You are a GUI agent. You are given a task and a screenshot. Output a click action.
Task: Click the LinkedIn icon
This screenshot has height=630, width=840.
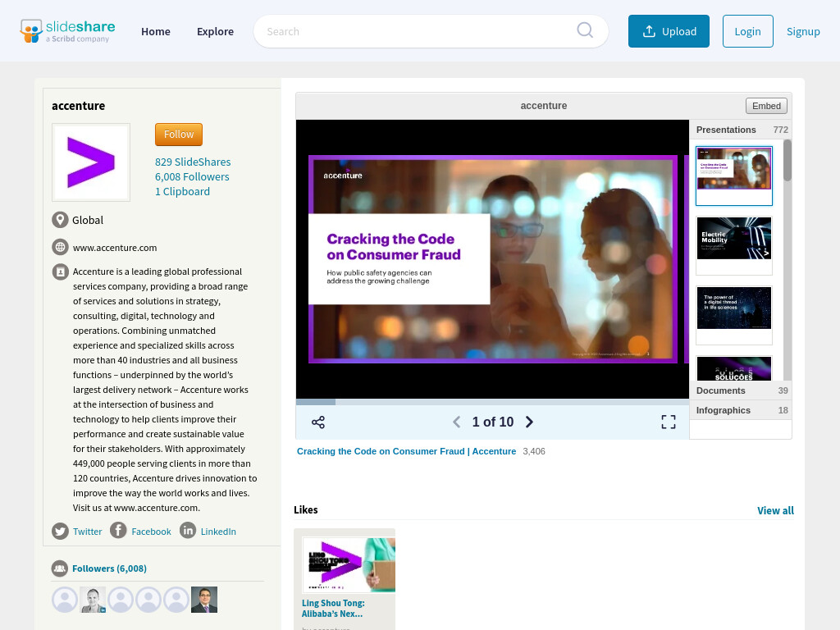[188, 531]
